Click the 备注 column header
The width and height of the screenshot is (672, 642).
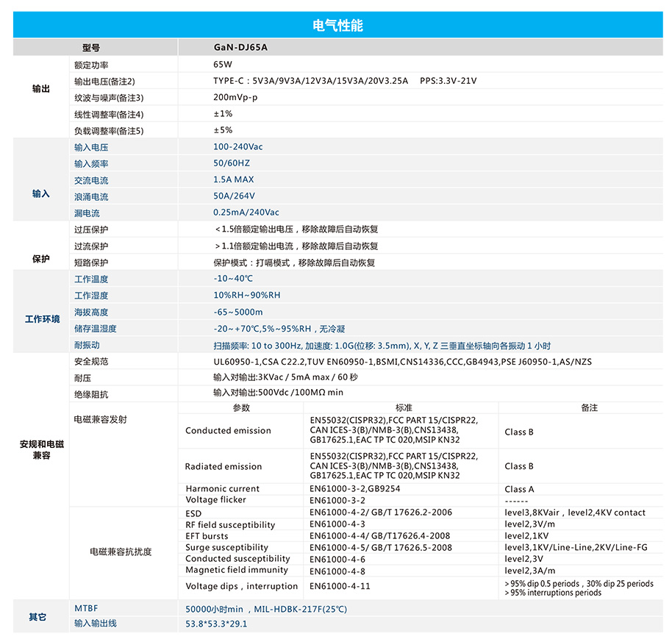click(x=589, y=407)
